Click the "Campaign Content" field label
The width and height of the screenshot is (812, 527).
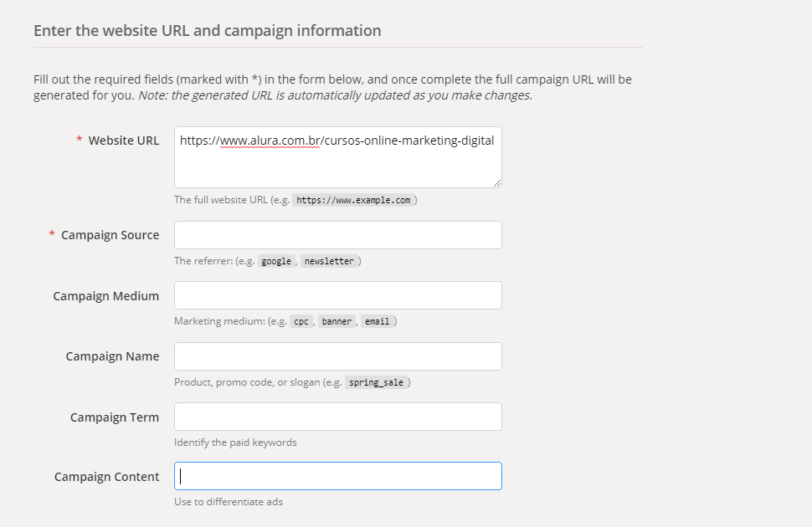tap(106, 477)
